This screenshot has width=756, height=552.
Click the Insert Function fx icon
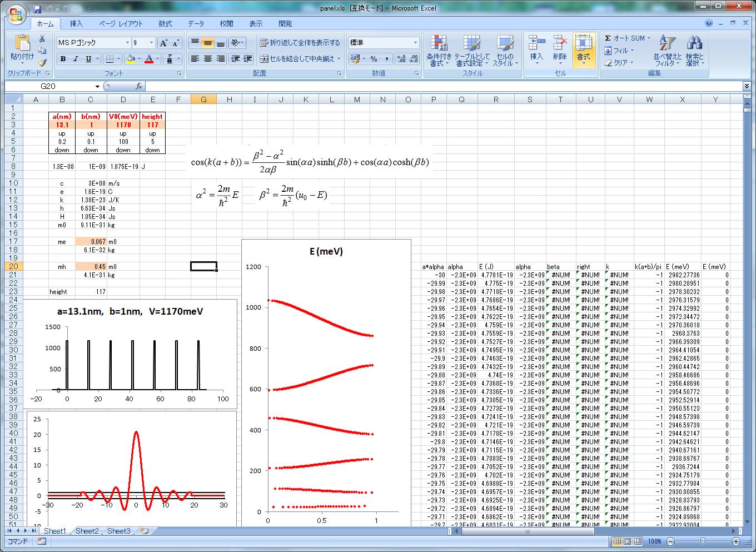pyautogui.click(x=139, y=86)
